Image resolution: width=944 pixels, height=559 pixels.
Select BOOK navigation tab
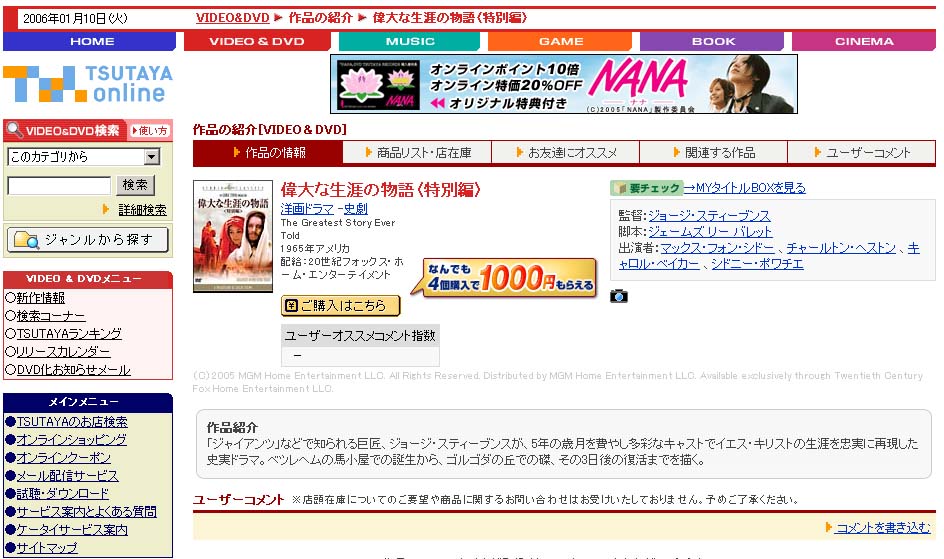click(712, 42)
